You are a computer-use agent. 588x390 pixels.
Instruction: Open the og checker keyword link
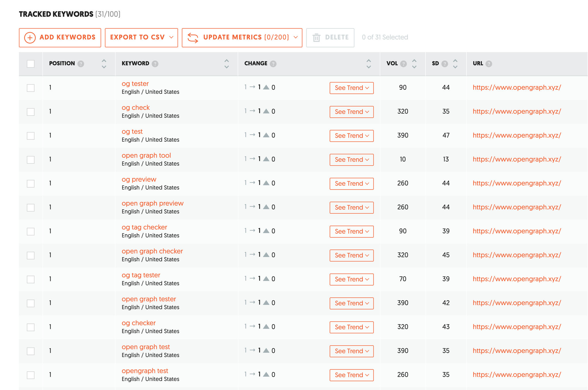(139, 323)
